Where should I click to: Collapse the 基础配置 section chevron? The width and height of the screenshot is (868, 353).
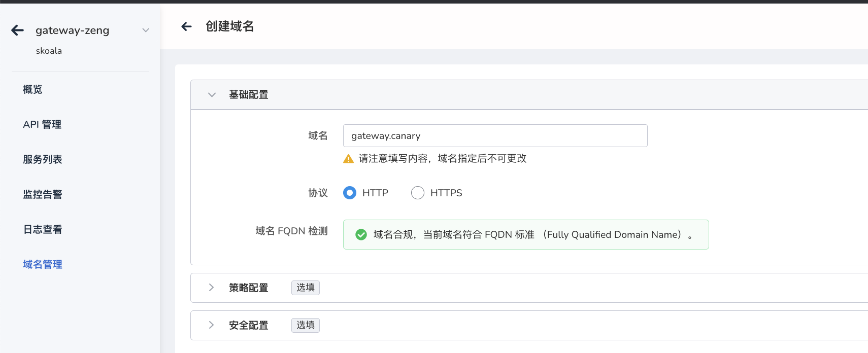click(x=212, y=95)
